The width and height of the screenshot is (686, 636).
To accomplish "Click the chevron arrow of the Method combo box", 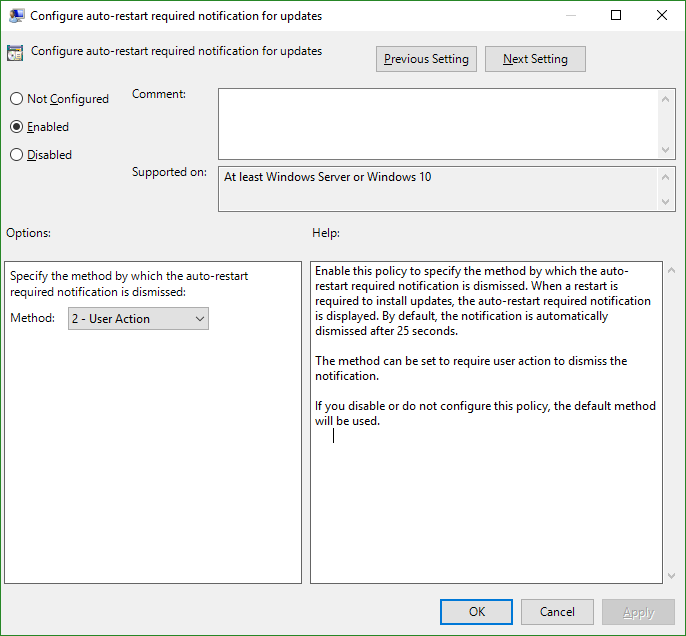I will click(200, 319).
